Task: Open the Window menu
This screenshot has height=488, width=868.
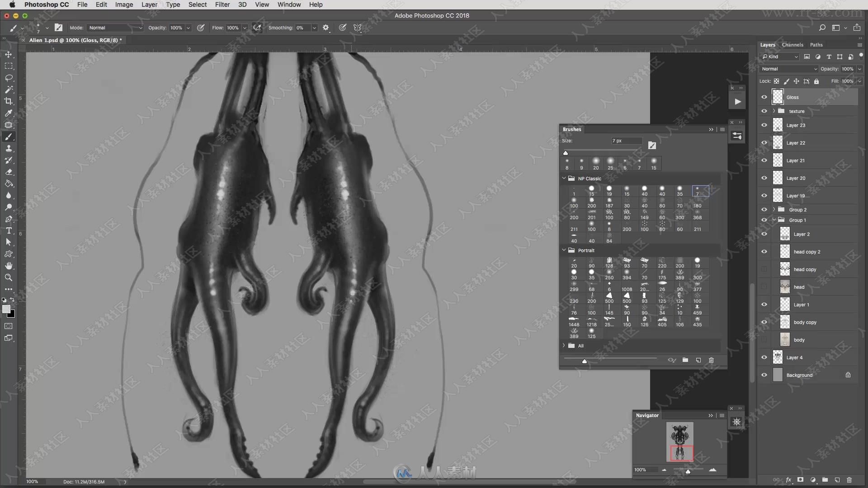Action: (289, 5)
